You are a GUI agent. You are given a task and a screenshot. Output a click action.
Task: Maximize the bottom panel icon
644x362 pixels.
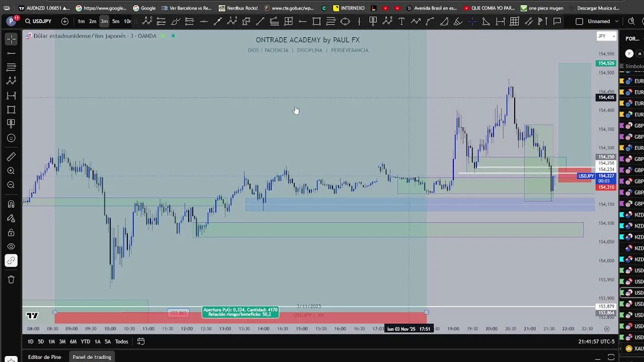(x=611, y=357)
